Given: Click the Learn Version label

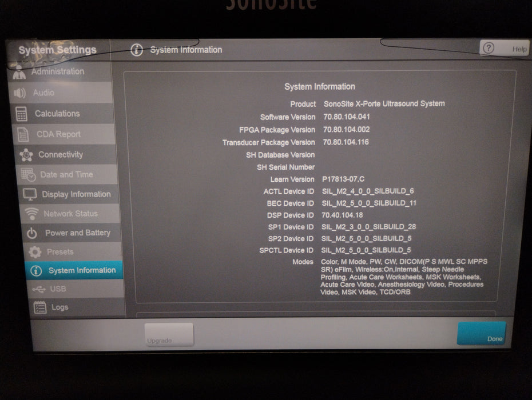Looking at the screenshot, I should [x=292, y=179].
